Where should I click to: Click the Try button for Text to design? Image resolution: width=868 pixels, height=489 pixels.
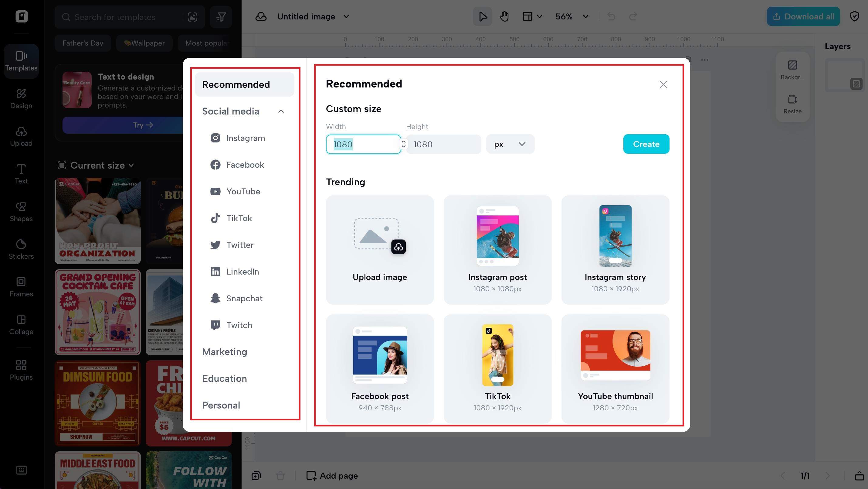pos(143,125)
